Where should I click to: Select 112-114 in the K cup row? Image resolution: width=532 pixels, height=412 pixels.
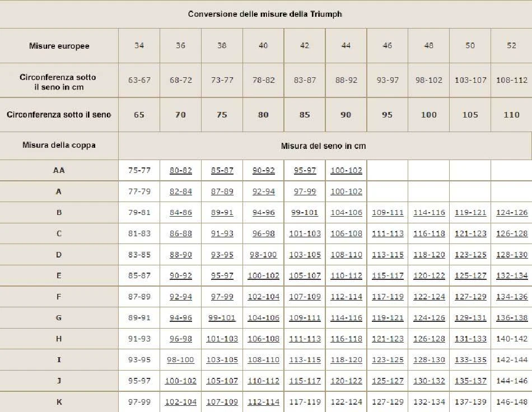tap(263, 402)
